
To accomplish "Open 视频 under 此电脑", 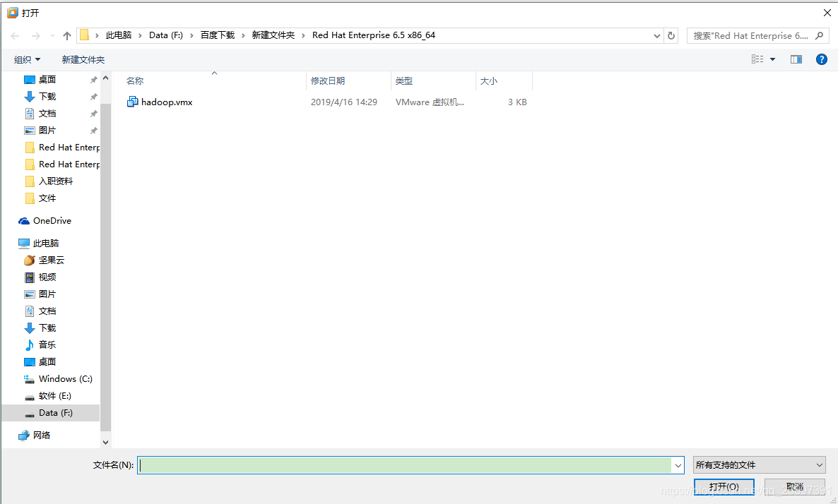I will click(x=47, y=277).
